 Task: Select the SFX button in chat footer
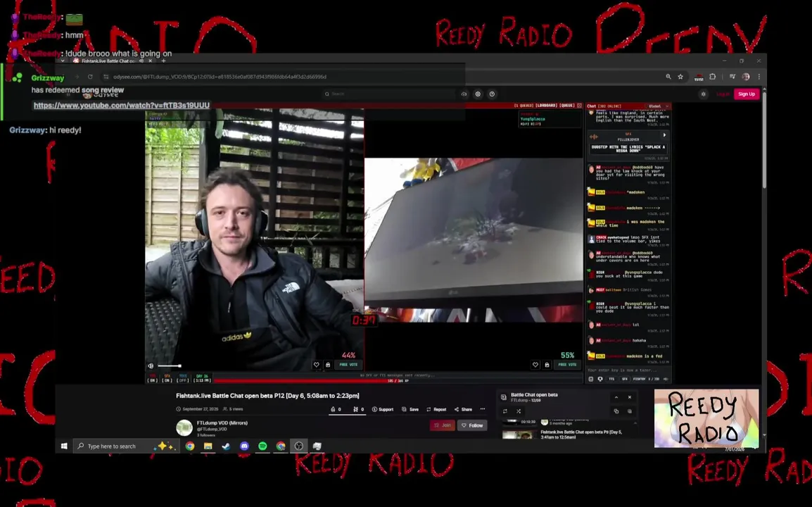tap(625, 379)
